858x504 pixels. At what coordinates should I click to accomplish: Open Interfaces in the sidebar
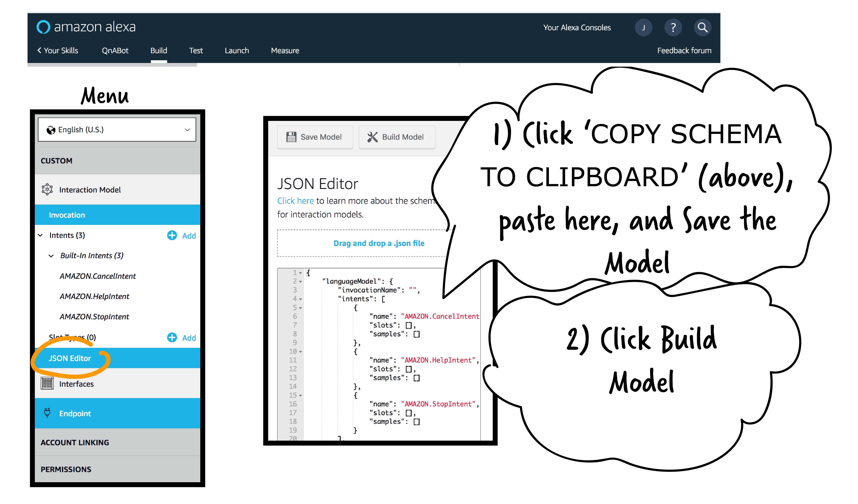pos(117,384)
